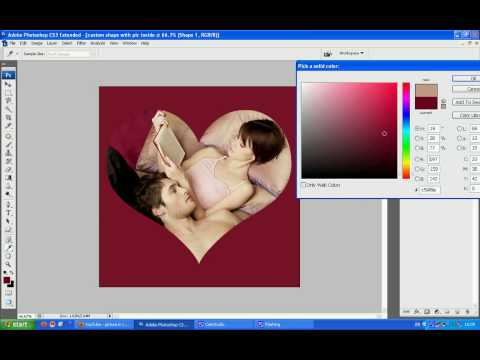Click the vertical hue slider strip
Viewport: 480px width, 360px height.
pos(406,130)
